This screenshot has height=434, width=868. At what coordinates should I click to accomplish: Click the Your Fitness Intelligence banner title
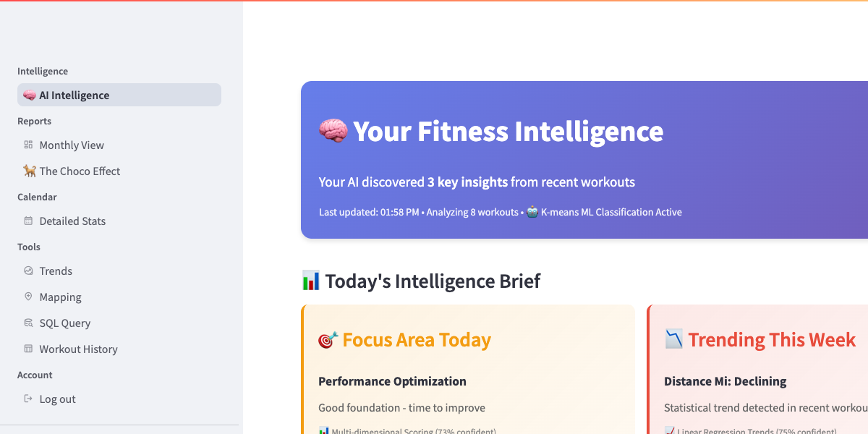[508, 132]
